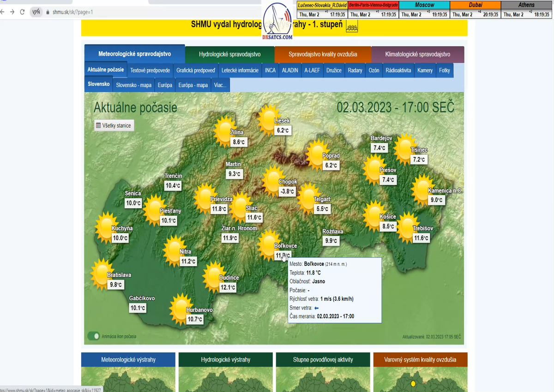The image size is (554, 392).
Task: Open the Klimatologické spravodajstvo tab
Action: point(417,54)
